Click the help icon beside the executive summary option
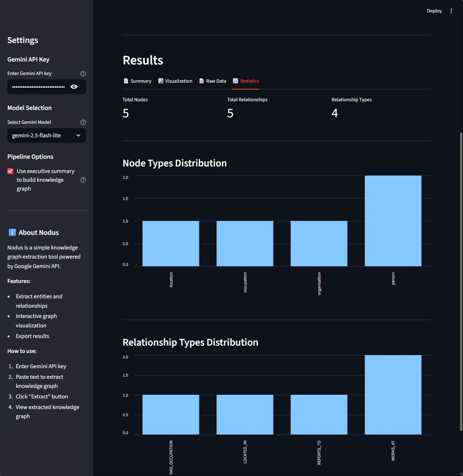This screenshot has height=476, width=463. pos(83,180)
